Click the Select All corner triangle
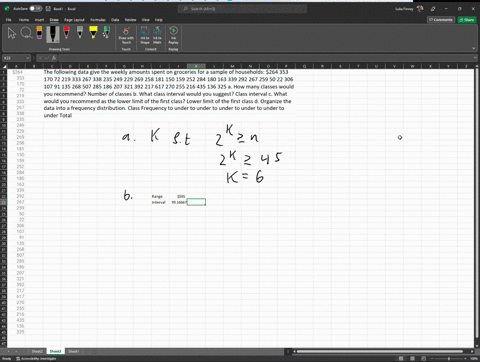This screenshot has width=480, height=362. pos(4,66)
